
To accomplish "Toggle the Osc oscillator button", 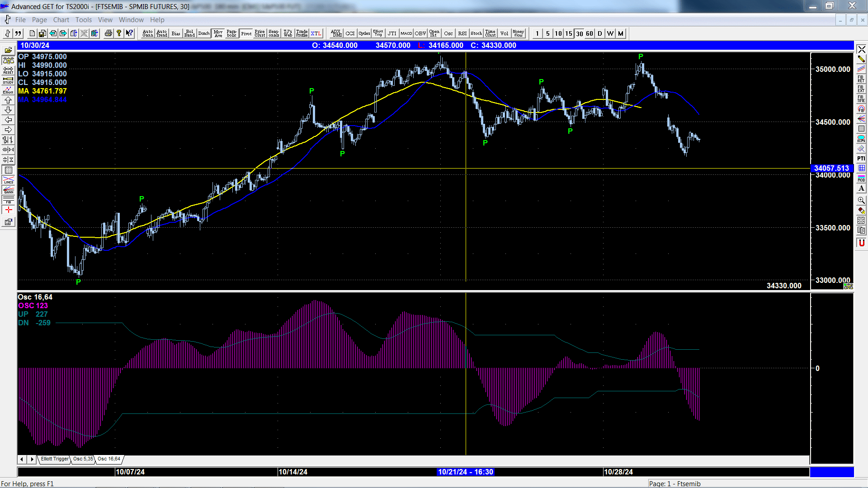I will coord(448,33).
